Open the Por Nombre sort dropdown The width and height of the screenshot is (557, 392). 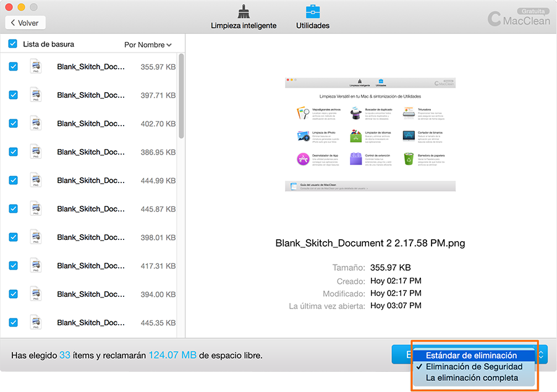[x=148, y=45]
